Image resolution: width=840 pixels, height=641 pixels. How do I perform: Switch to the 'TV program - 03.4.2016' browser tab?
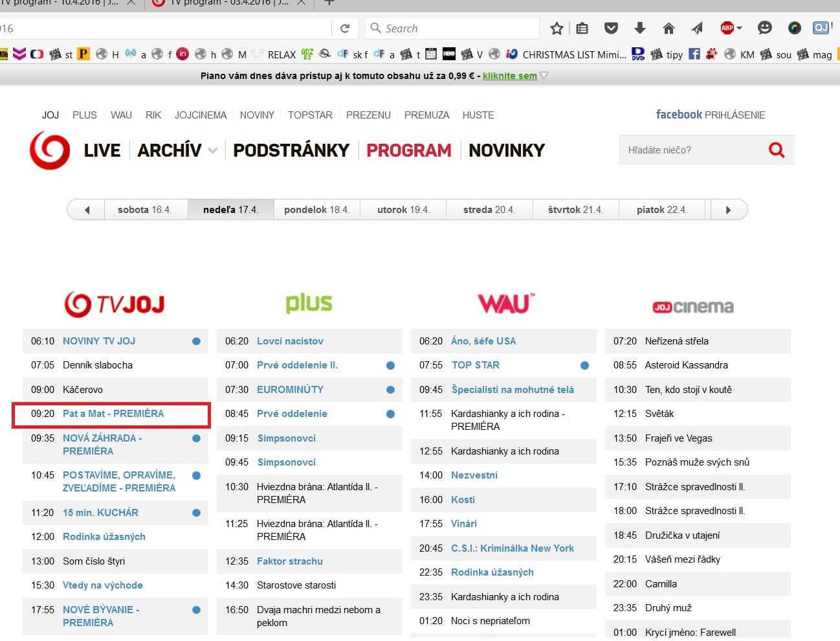tap(229, 3)
